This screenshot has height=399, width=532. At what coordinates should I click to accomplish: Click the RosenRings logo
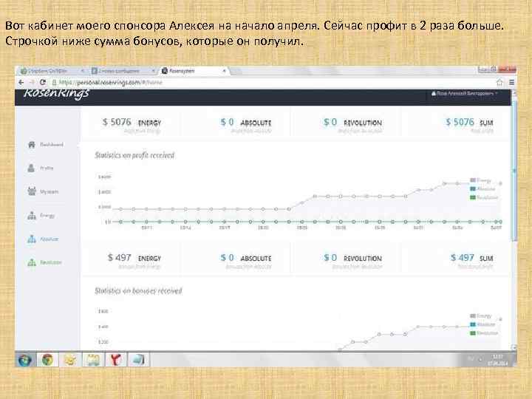pos(56,94)
